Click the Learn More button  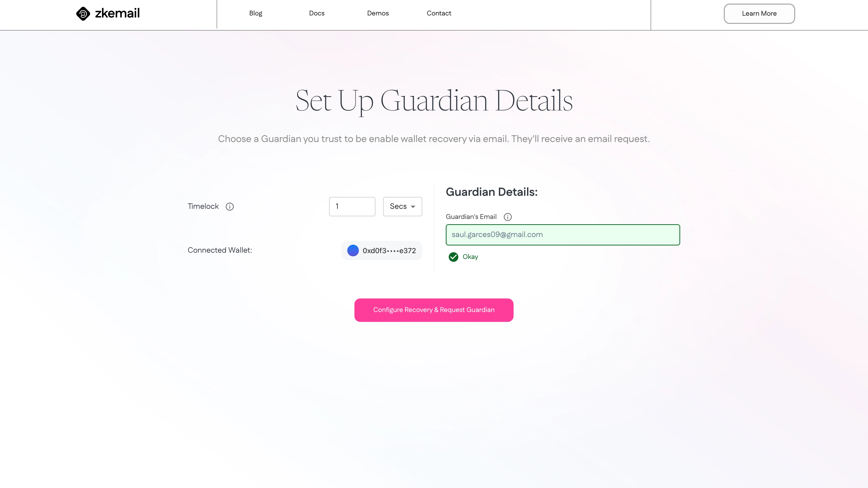(x=759, y=13)
